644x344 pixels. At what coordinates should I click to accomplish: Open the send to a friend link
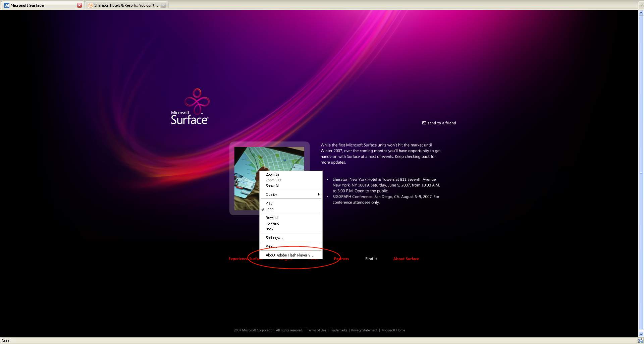pyautogui.click(x=442, y=123)
